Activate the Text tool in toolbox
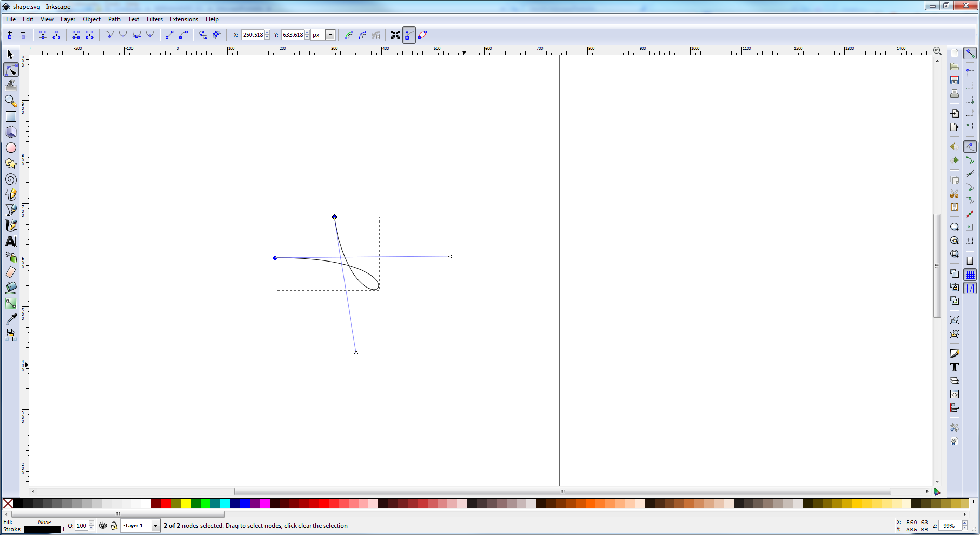The image size is (980, 535). (x=10, y=241)
